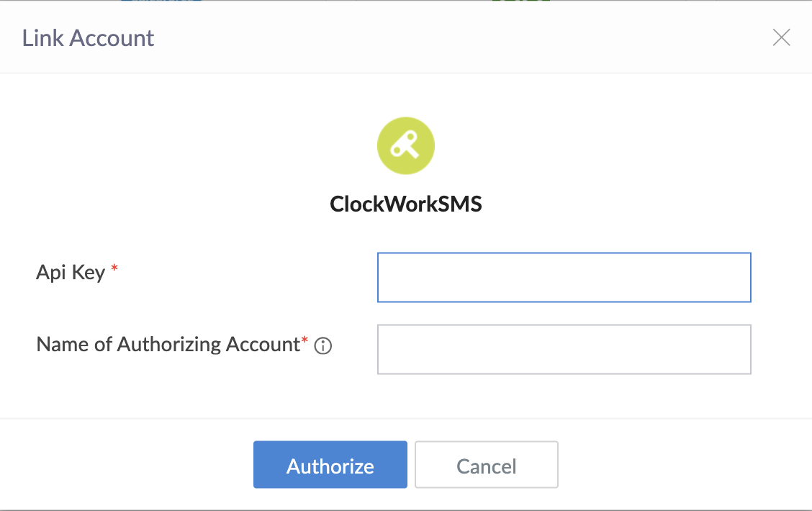Click the info icon beside Authorizing Account
The width and height of the screenshot is (812, 511).
click(x=323, y=346)
